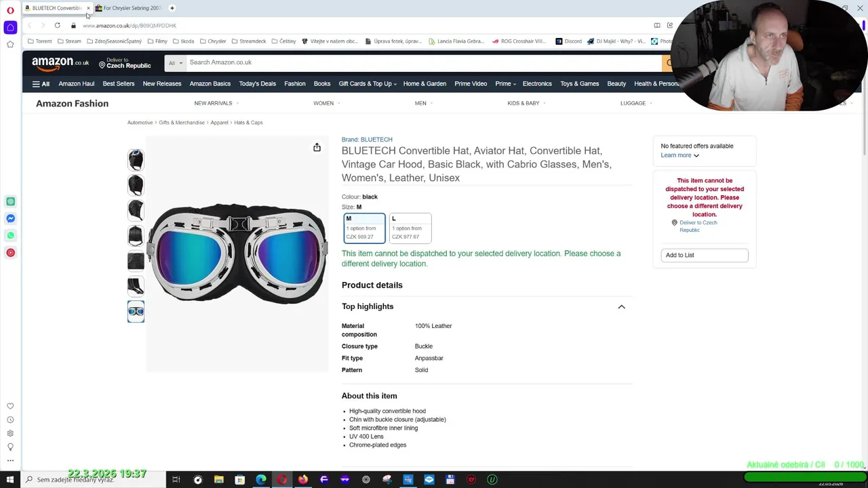Click the split-view icon in address bar

[x=656, y=25]
